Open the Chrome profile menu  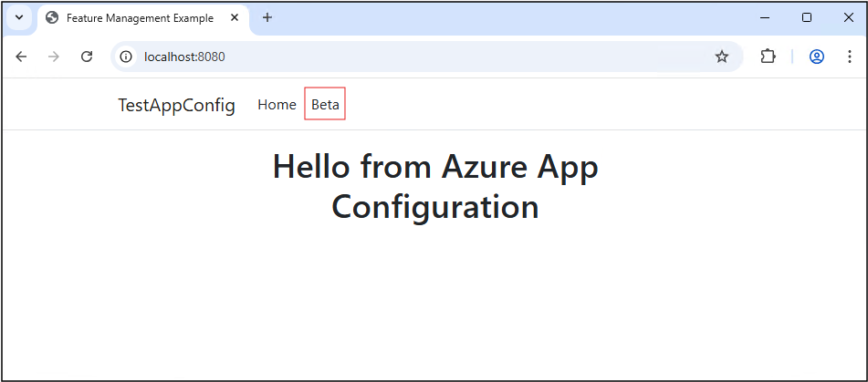coord(817,57)
